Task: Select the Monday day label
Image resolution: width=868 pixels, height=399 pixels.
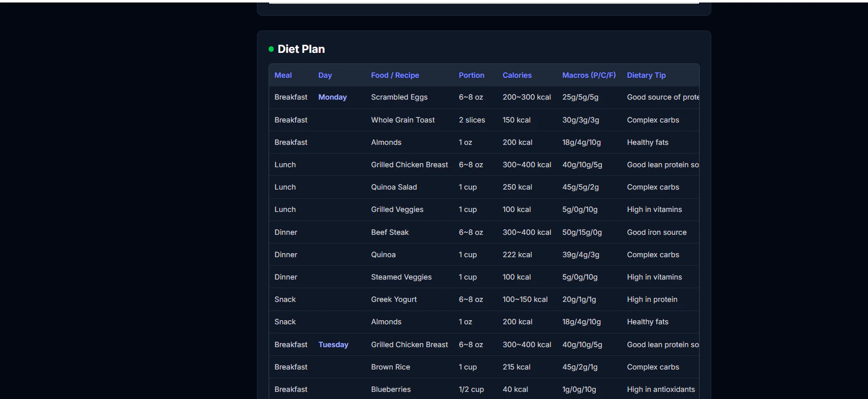Action: coord(333,97)
